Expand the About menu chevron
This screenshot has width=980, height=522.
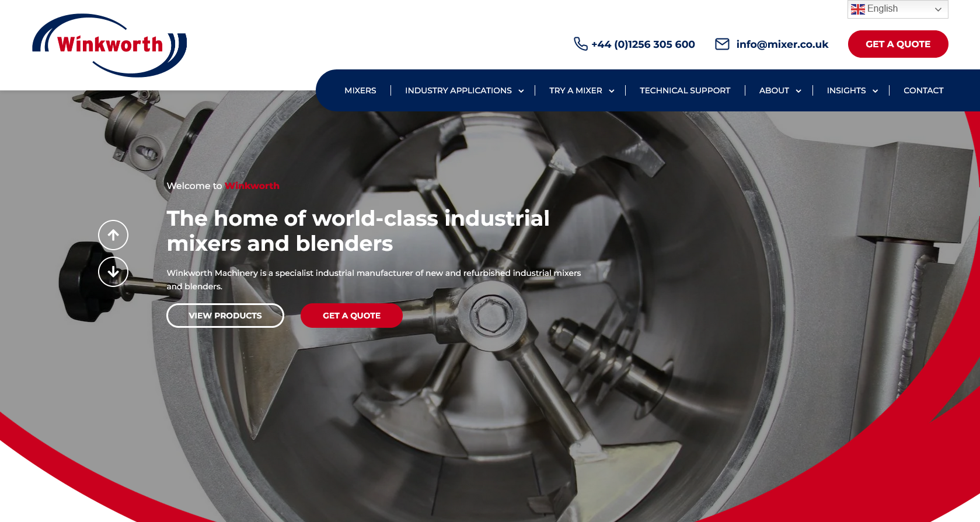[x=798, y=91]
